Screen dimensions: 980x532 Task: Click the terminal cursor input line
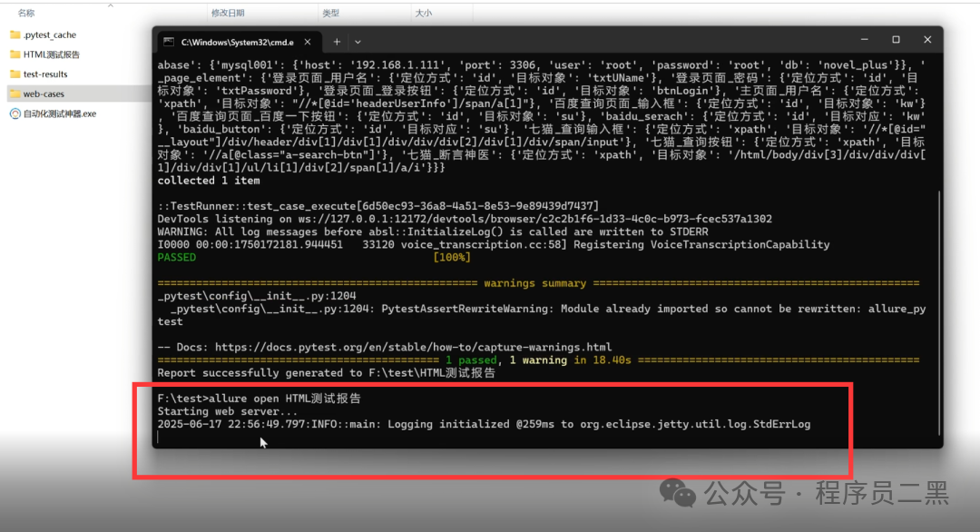(x=158, y=437)
